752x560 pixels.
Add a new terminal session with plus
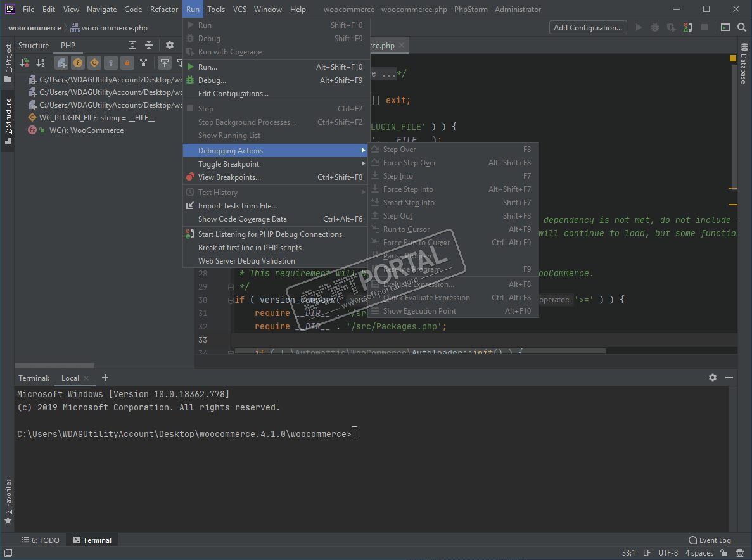tap(105, 378)
